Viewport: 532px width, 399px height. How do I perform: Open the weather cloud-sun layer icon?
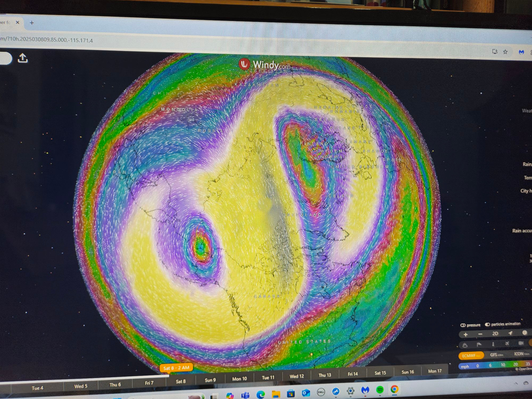(x=465, y=345)
